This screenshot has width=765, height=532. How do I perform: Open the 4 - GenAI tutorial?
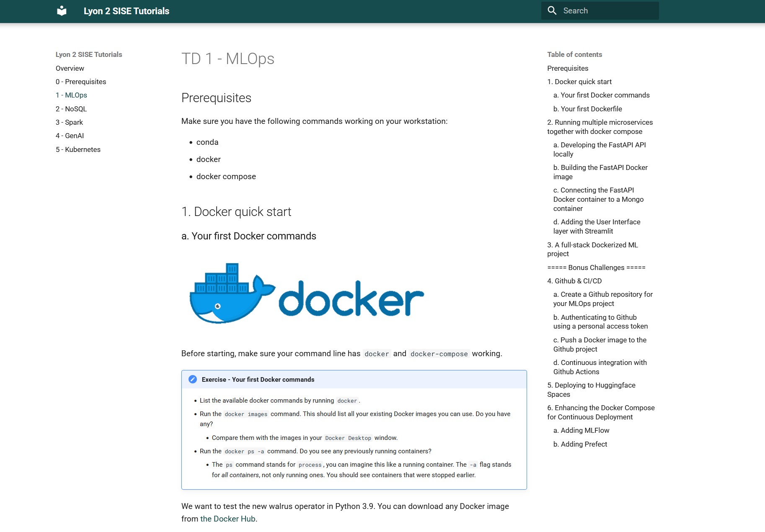point(70,136)
